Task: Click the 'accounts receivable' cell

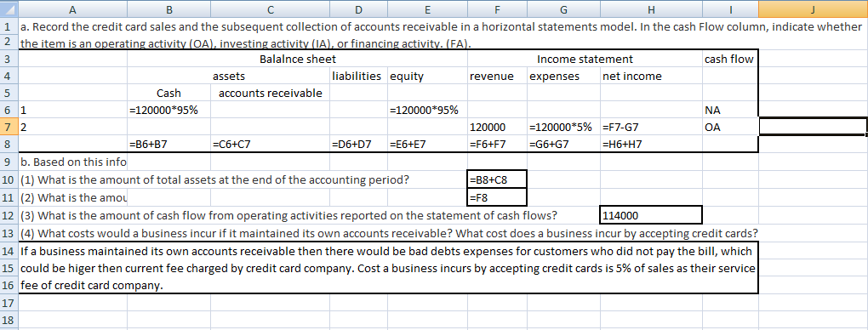Action: pos(270,93)
